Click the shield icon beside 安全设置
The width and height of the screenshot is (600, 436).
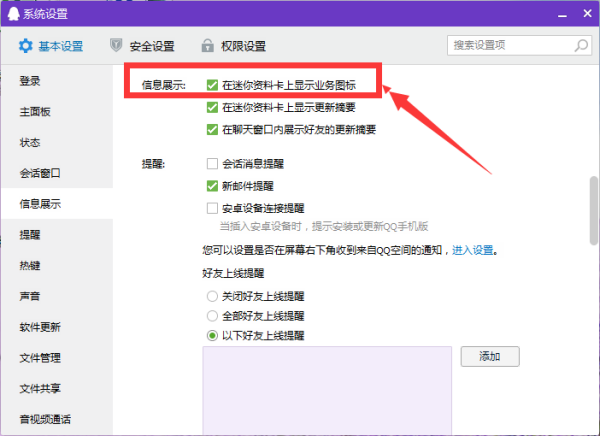116,45
